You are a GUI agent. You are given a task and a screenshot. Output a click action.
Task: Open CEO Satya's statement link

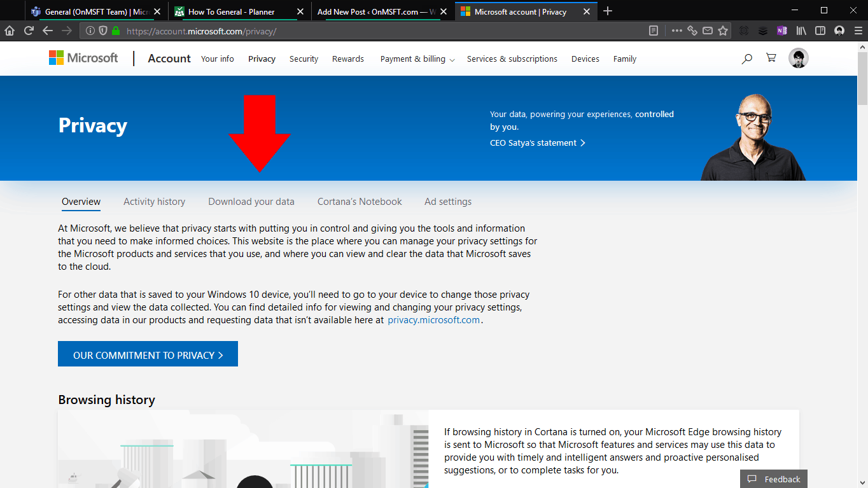pos(538,143)
